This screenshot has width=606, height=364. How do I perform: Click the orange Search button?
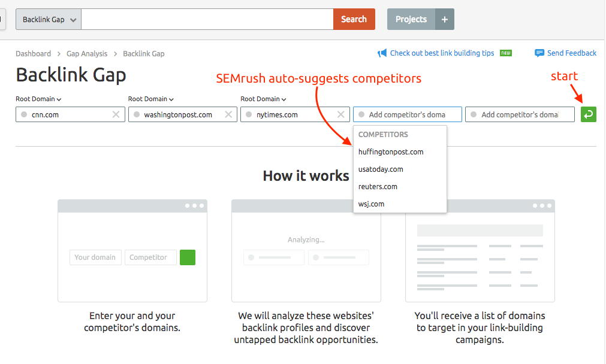(x=354, y=19)
